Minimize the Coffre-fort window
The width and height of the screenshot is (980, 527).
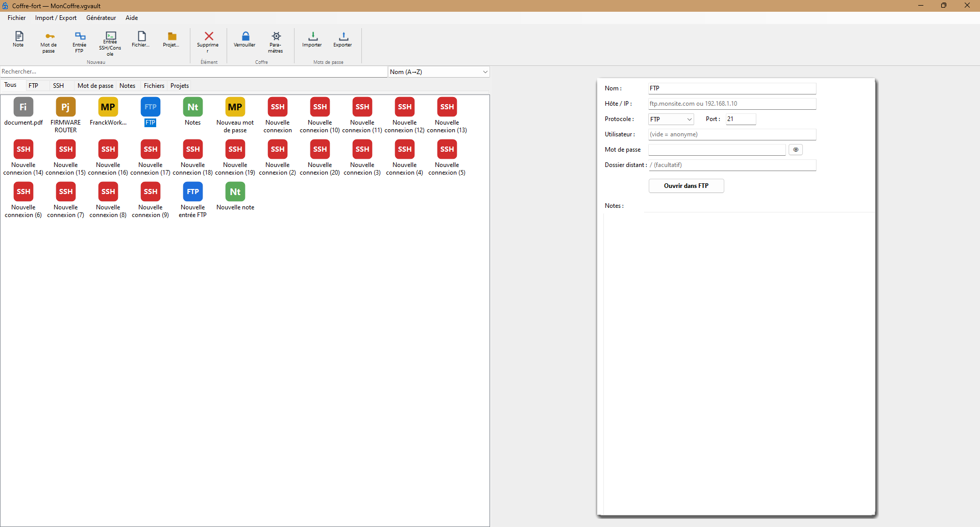click(x=921, y=6)
